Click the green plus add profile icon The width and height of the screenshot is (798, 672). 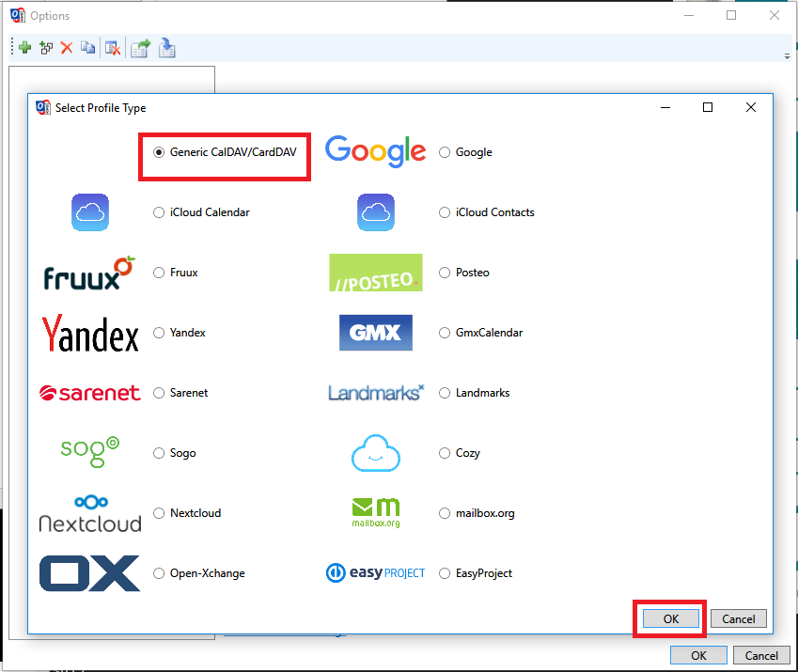point(24,48)
